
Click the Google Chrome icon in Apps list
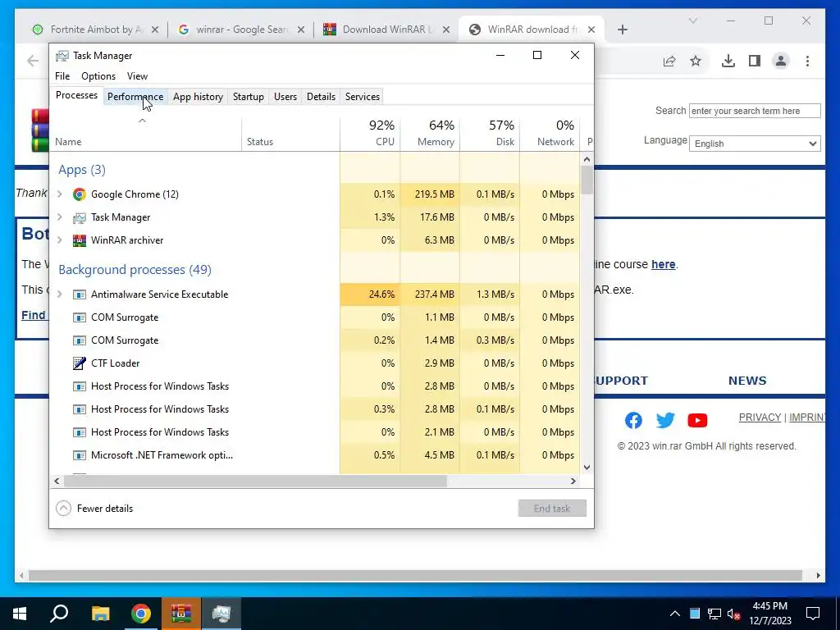80,194
